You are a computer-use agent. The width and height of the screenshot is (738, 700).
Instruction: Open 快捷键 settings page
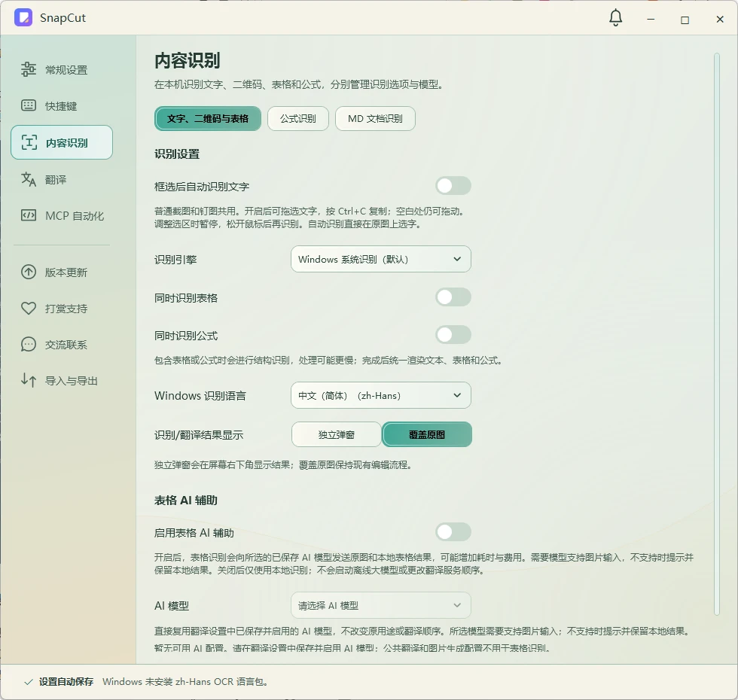click(62, 106)
